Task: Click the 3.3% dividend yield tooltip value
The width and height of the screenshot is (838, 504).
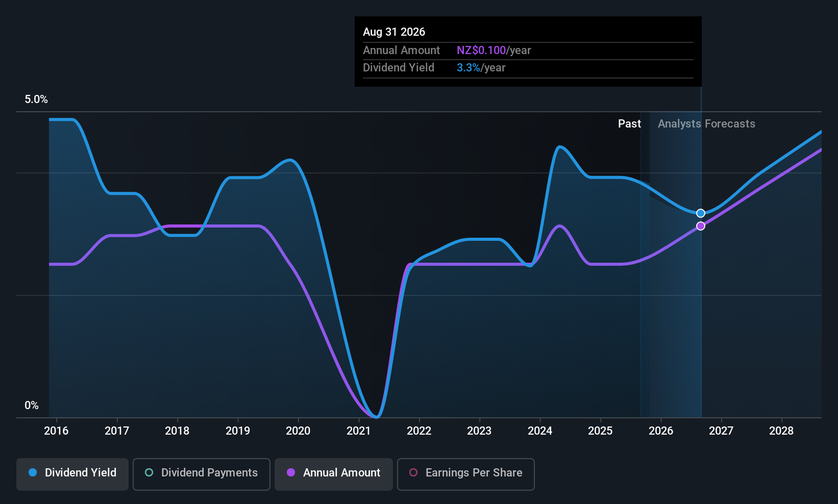Action: (469, 67)
